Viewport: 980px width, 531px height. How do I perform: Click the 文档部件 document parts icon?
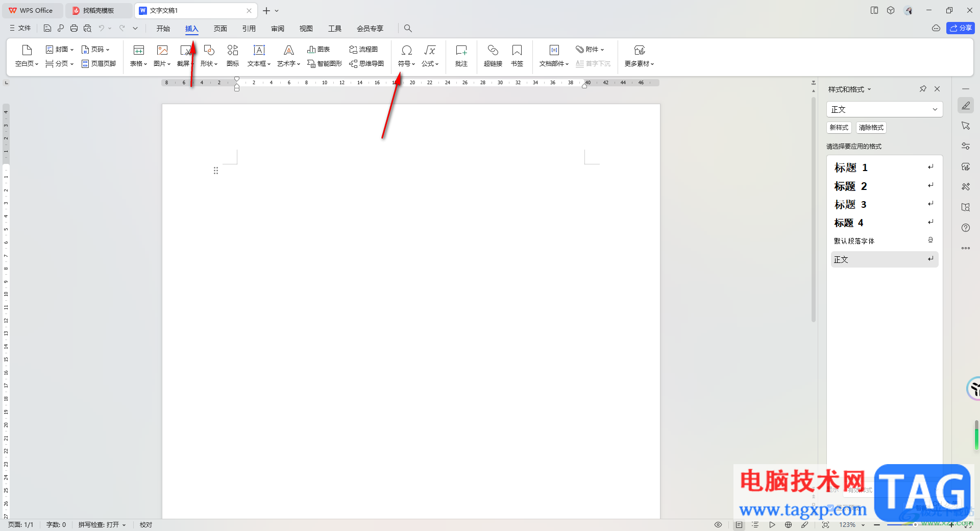coord(554,50)
